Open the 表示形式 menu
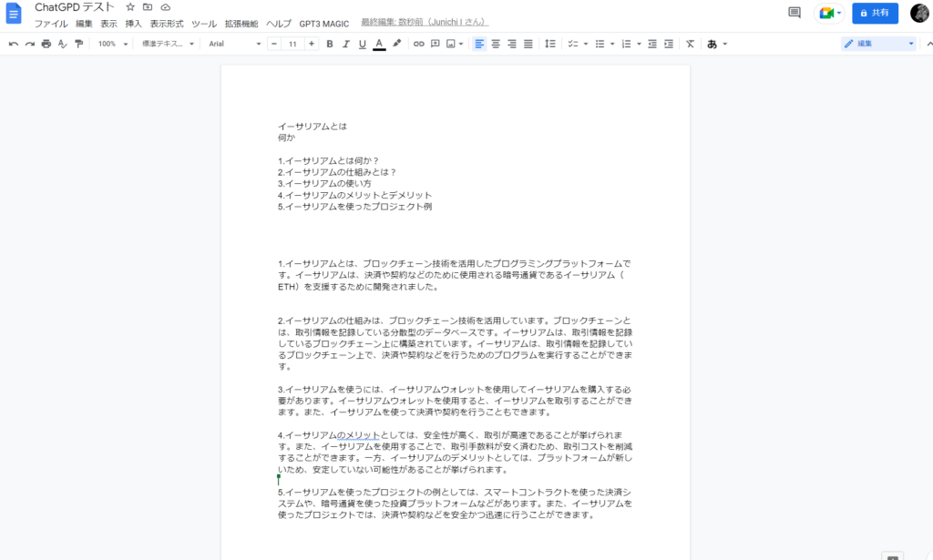This screenshot has width=933, height=560. (x=167, y=24)
